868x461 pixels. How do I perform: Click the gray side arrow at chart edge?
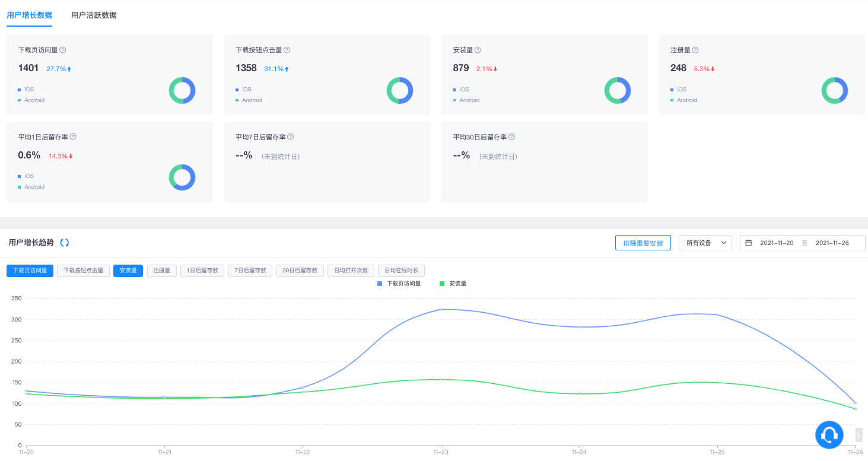[x=859, y=435]
